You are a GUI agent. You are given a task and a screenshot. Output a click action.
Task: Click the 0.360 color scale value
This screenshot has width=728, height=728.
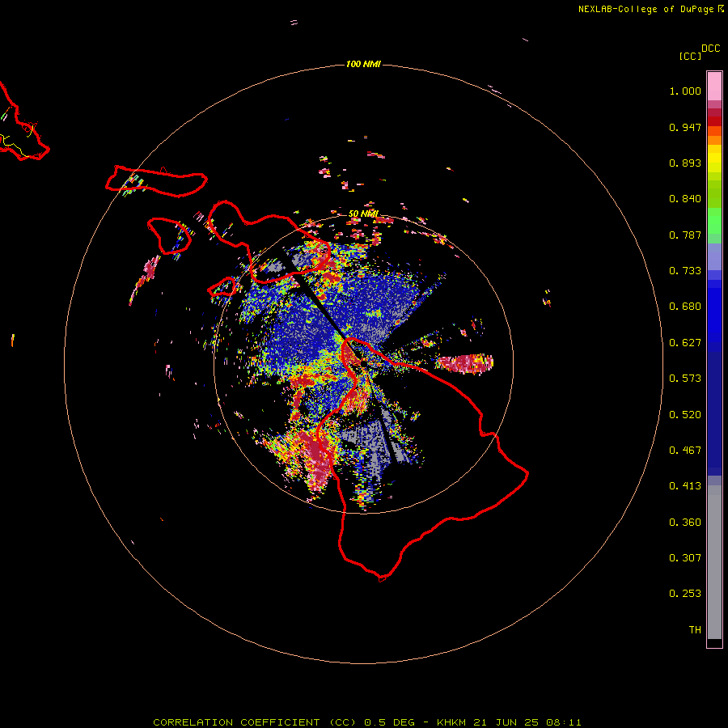[x=685, y=523]
